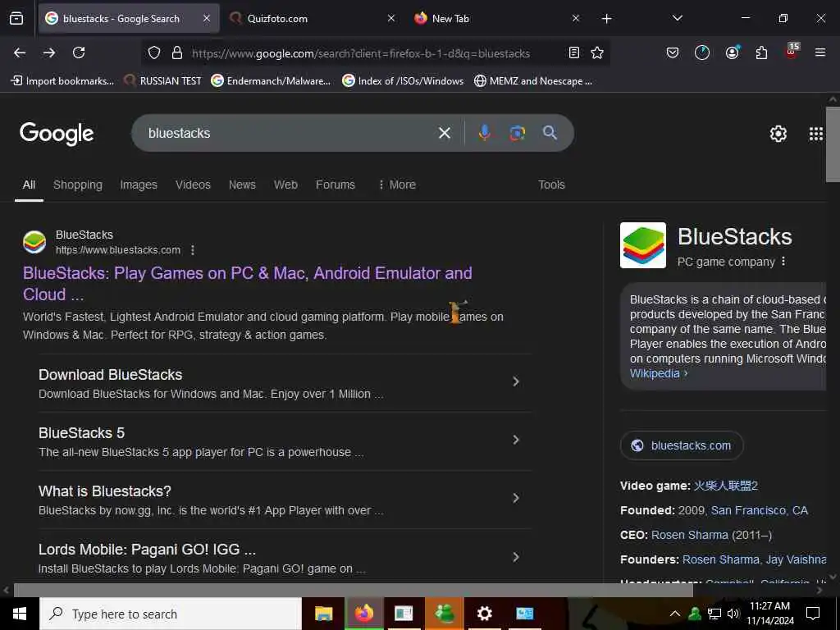Image resolution: width=840 pixels, height=630 pixels.
Task: Go to Google logo homepage
Action: [x=57, y=134]
